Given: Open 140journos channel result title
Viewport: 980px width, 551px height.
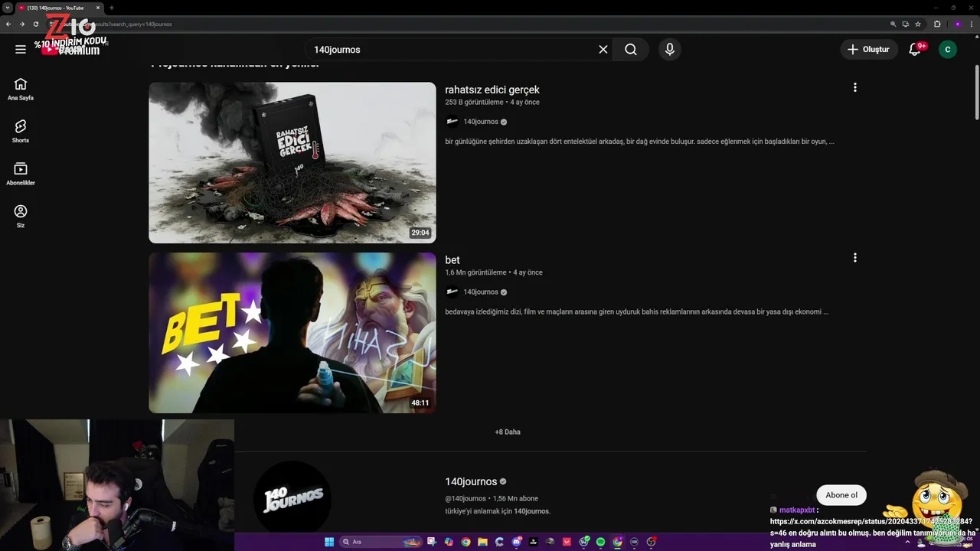Looking at the screenshot, I should [x=471, y=481].
